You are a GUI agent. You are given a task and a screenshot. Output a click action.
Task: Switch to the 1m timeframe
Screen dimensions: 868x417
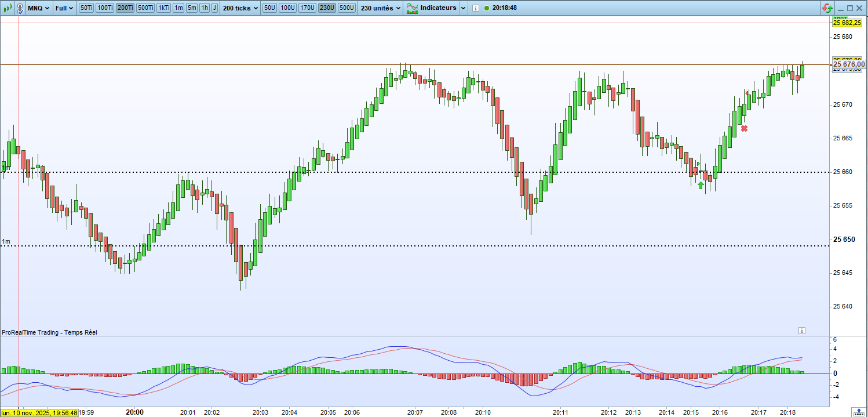click(178, 8)
